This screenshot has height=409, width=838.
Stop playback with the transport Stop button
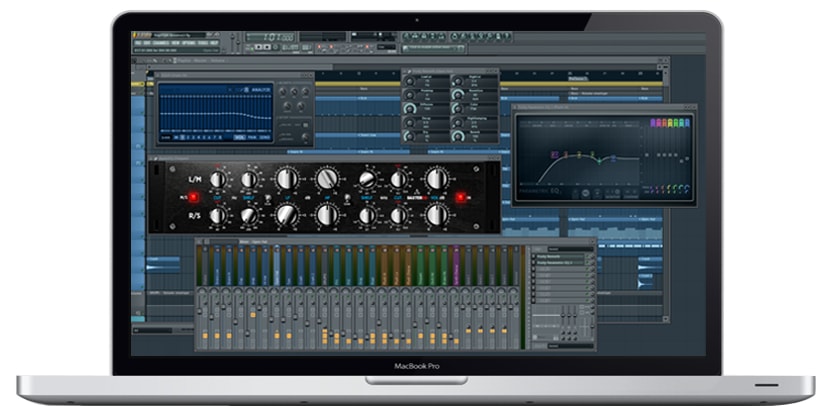pos(267,47)
